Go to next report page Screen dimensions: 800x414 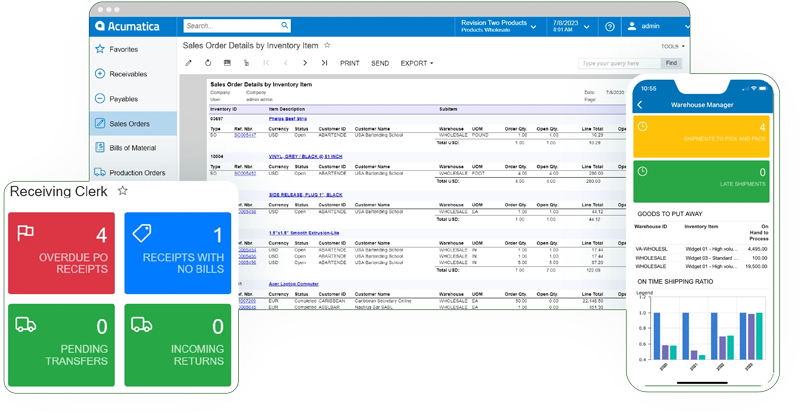click(305, 63)
